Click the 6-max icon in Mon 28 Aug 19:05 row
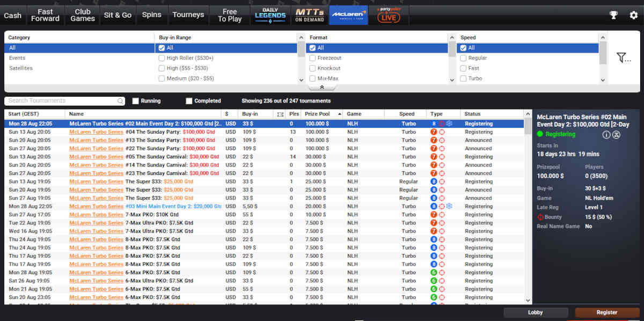 [x=434, y=272]
